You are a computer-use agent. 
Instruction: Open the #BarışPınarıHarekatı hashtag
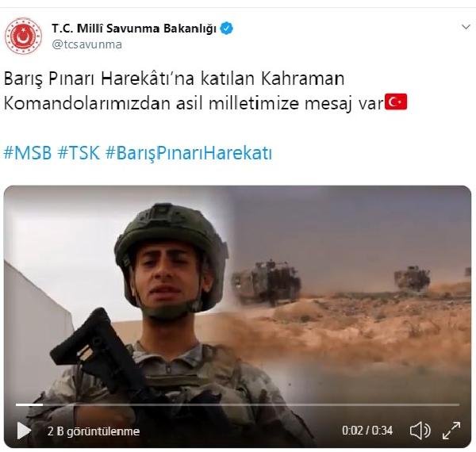[189, 153]
